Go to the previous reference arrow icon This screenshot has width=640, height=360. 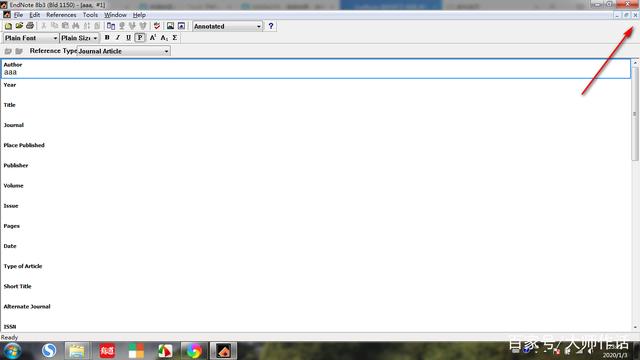8,51
